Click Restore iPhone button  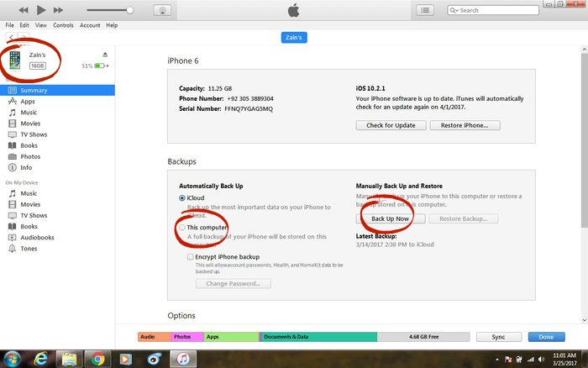point(465,125)
